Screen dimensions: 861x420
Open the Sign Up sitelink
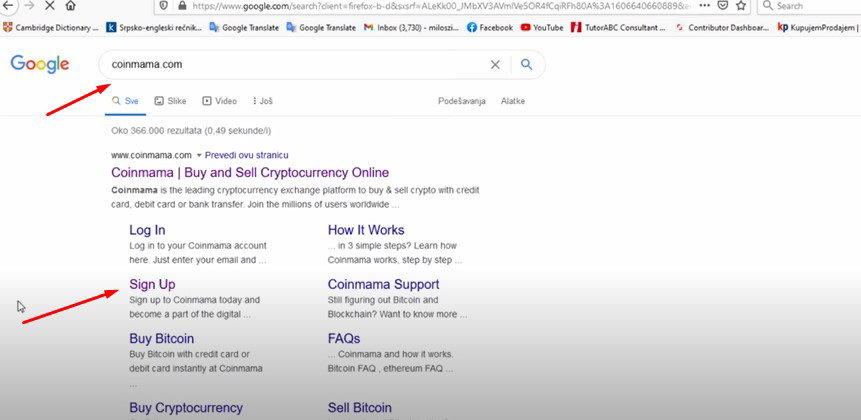152,284
